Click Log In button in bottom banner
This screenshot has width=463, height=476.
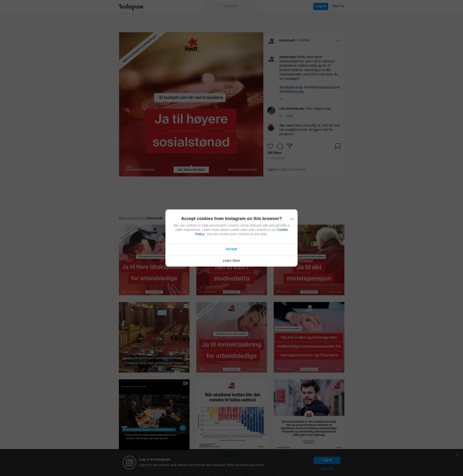pyautogui.click(x=327, y=460)
